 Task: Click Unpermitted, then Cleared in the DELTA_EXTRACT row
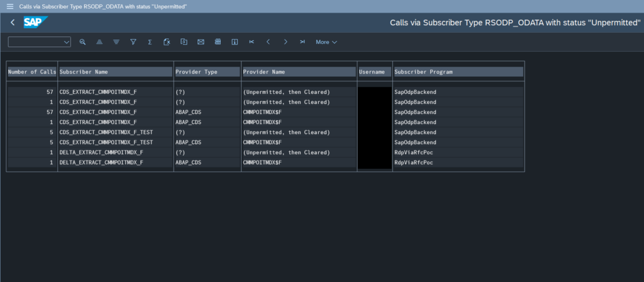tap(287, 152)
